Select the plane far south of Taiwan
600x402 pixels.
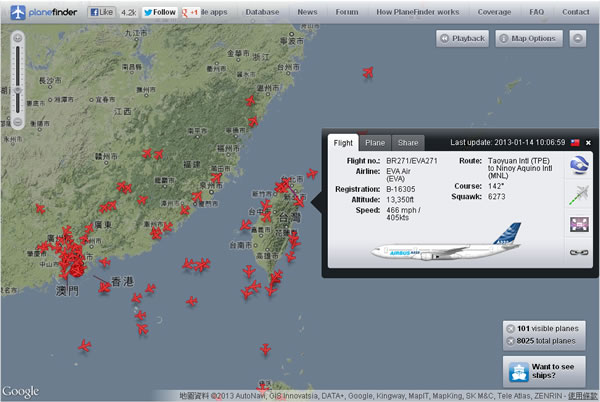265,349
